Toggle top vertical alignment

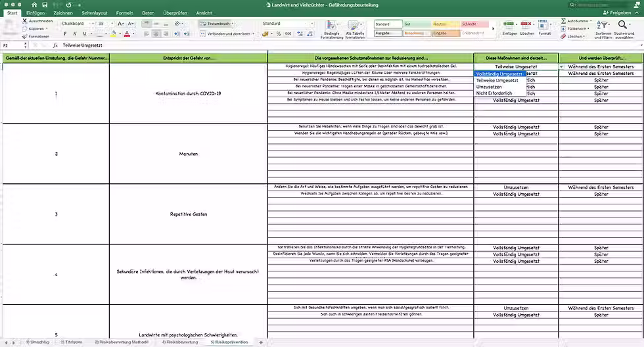click(146, 24)
